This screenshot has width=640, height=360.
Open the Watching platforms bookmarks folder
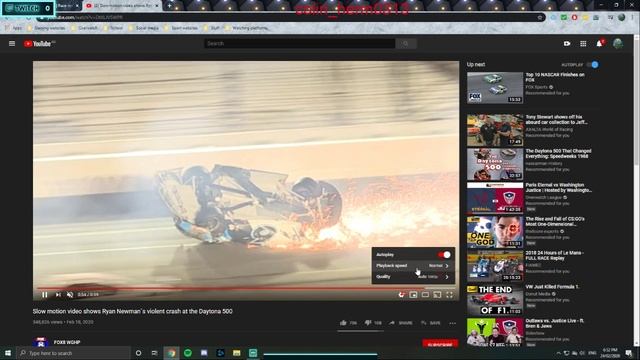coord(246,28)
